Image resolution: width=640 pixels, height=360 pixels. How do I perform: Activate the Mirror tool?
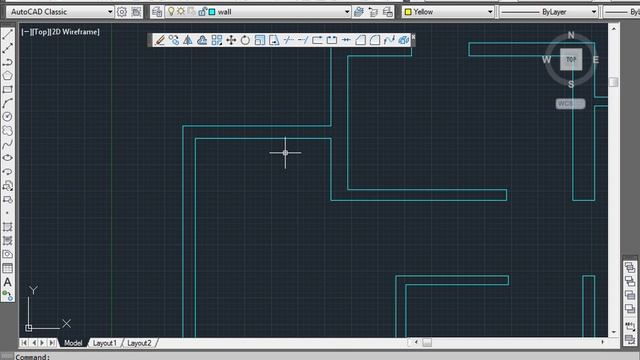coord(188,40)
